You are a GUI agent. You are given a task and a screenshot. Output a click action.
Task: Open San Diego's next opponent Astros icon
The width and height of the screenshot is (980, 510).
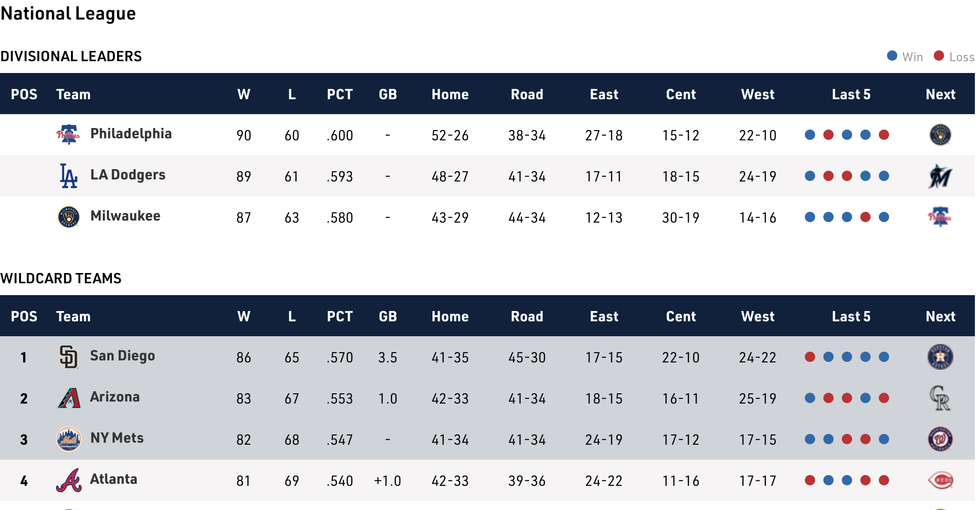pos(940,357)
